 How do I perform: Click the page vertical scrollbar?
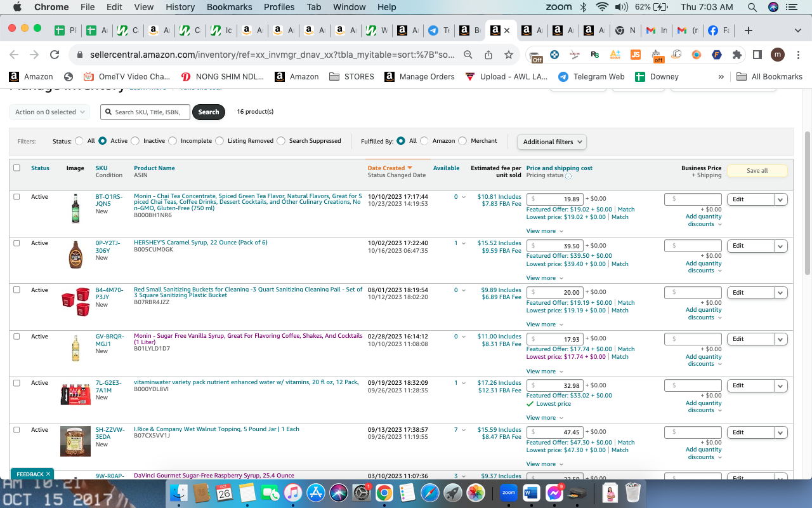click(808, 203)
